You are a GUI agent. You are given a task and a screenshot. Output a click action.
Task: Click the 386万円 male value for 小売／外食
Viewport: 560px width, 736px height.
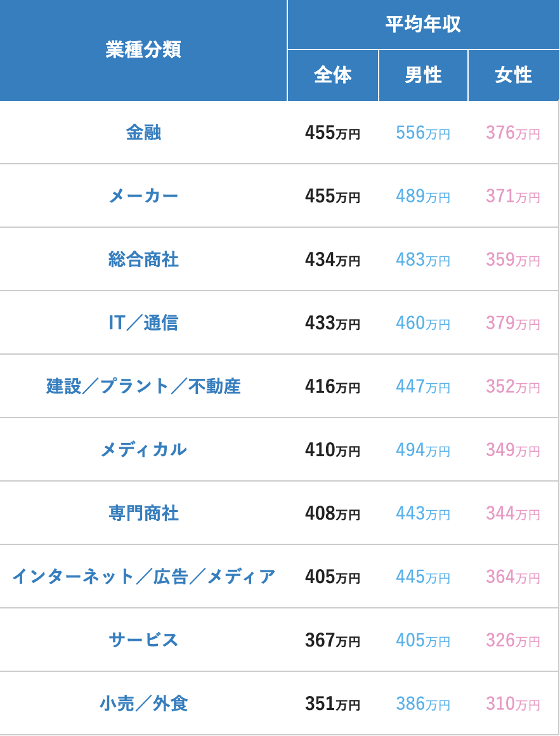click(x=423, y=704)
